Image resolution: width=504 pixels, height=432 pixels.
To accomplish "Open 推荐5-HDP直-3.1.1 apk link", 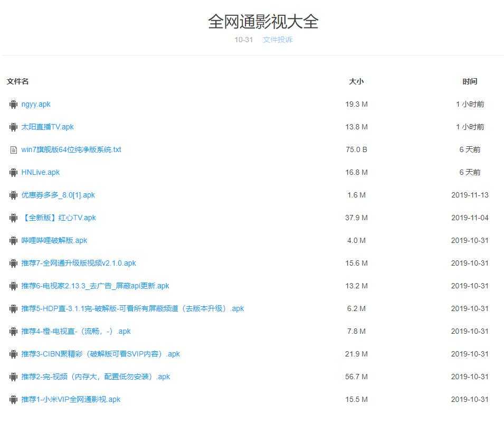I will tap(133, 308).
